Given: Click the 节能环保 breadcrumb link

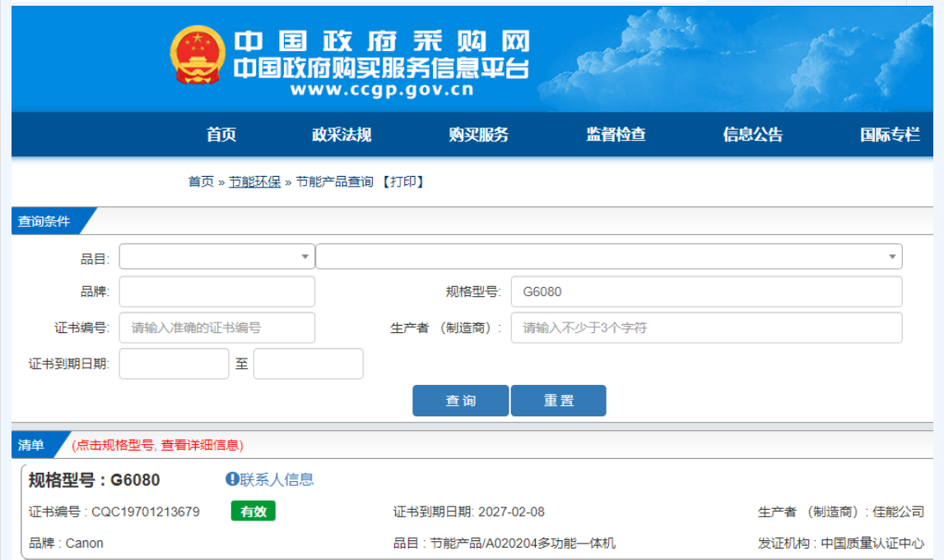Looking at the screenshot, I should point(254,182).
